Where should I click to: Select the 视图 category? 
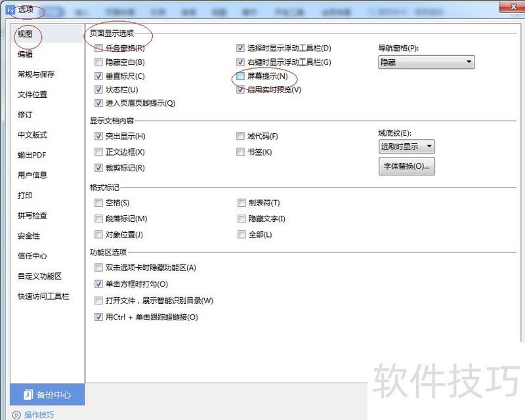pos(46,34)
